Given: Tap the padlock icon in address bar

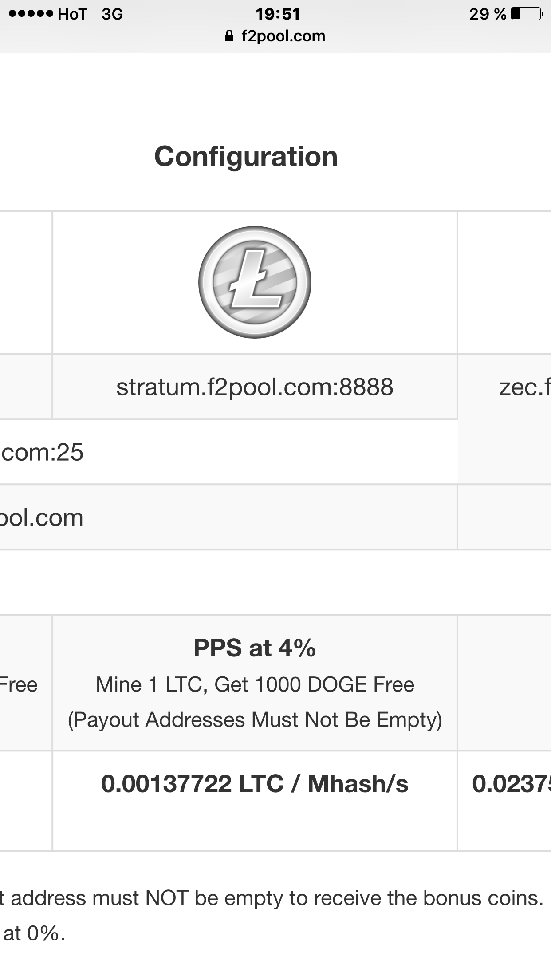Looking at the screenshot, I should (x=229, y=36).
